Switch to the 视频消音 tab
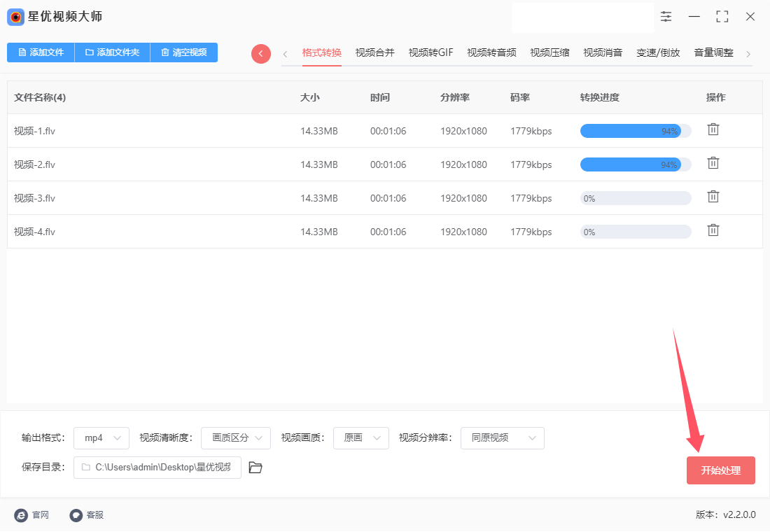This screenshot has width=770, height=532. click(603, 52)
